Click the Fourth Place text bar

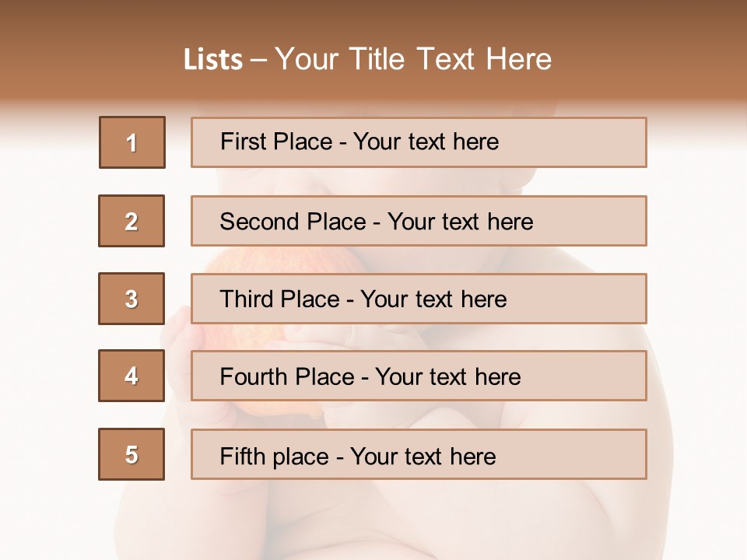(419, 376)
